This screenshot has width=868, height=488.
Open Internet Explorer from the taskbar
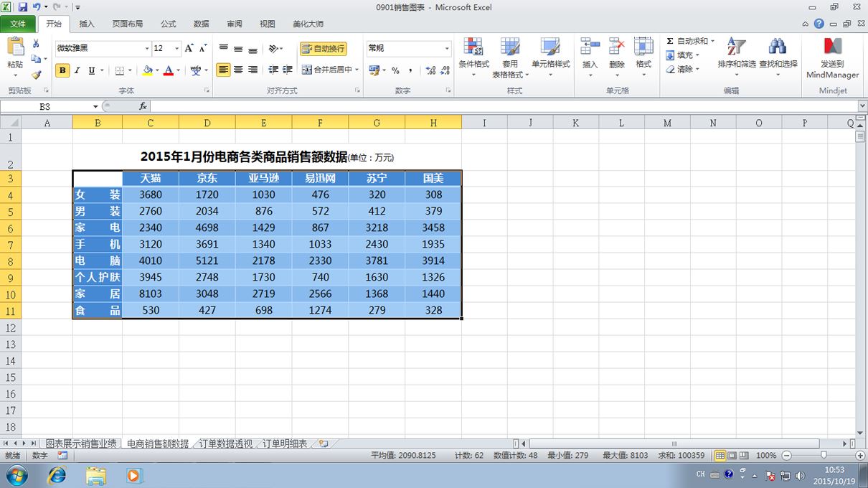pos(57,475)
